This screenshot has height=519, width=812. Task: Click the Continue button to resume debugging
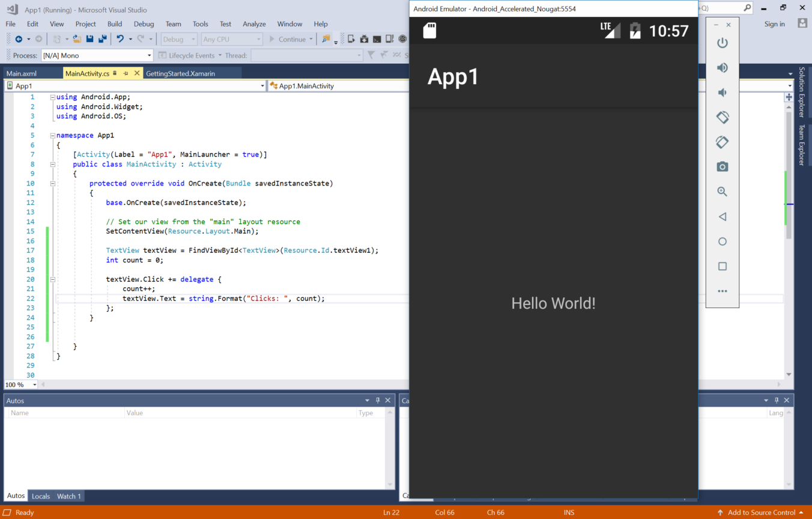pos(290,38)
